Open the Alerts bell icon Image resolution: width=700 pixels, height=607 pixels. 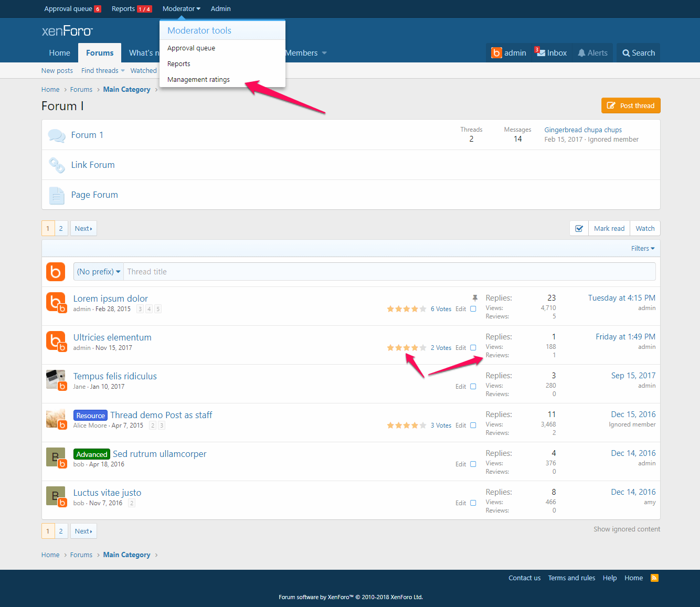pos(581,53)
